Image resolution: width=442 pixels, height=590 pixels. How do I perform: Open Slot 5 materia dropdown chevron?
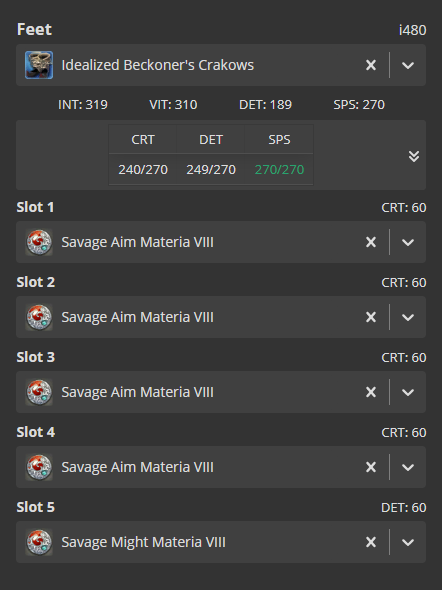[408, 542]
